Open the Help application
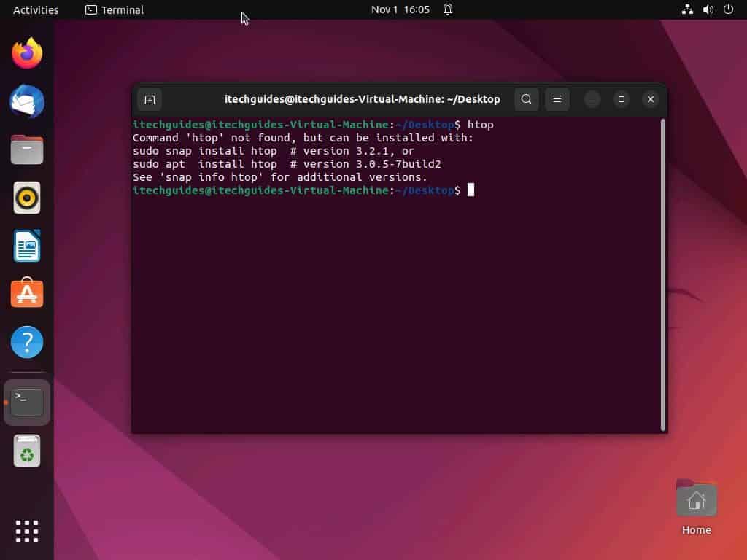Screen dimensions: 747x560 tap(27, 342)
